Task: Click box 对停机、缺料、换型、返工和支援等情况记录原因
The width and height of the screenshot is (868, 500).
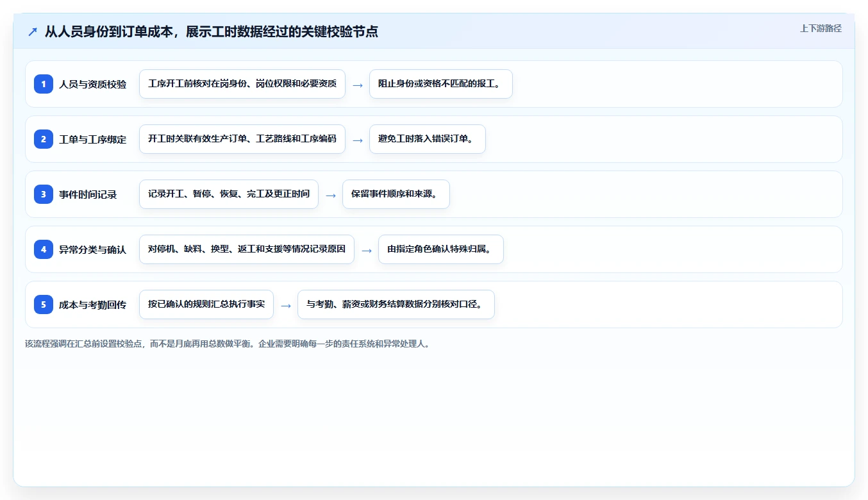Action: [x=247, y=249]
